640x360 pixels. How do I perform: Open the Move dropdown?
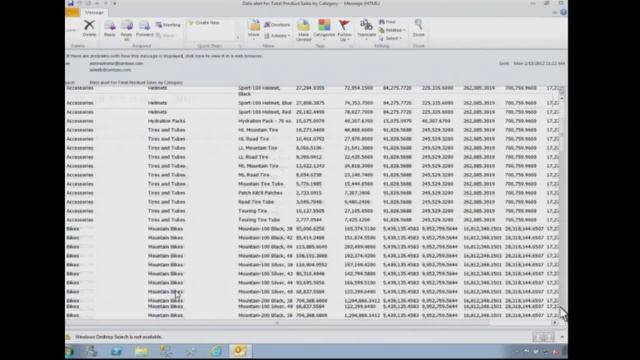point(253,29)
